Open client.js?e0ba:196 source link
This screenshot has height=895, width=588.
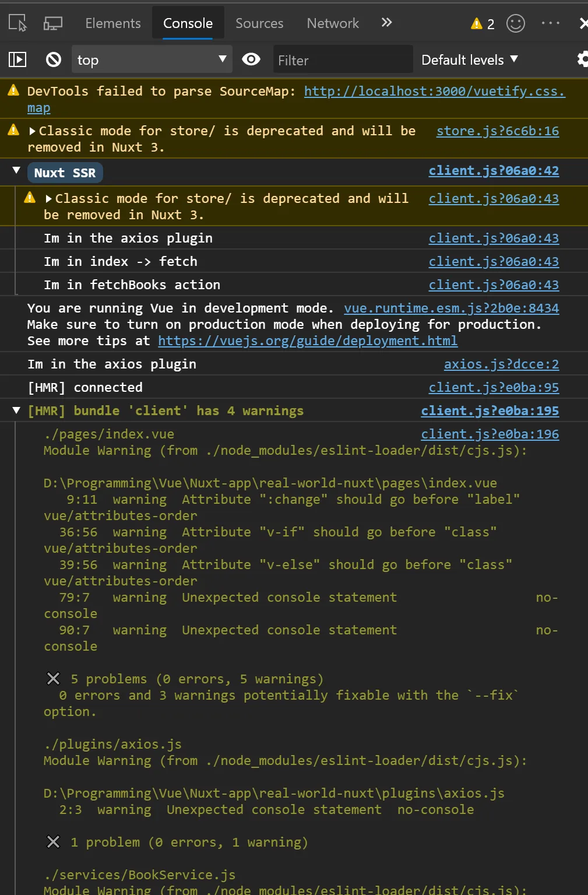[490, 434]
